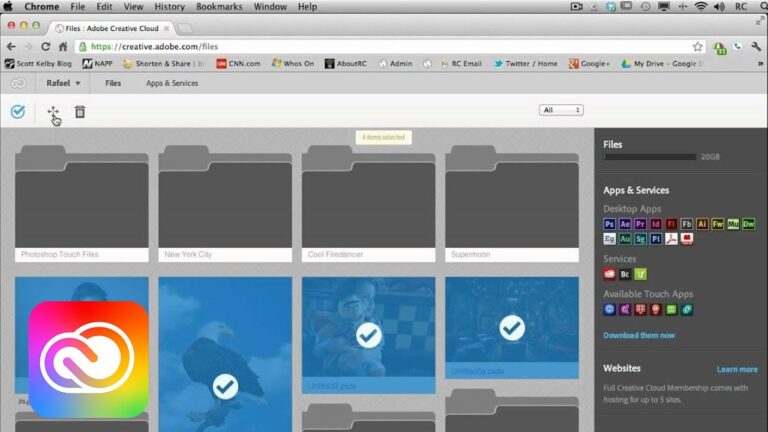The height and width of the screenshot is (432, 768).
Task: Open the green Typekit service icon
Action: click(x=640, y=274)
